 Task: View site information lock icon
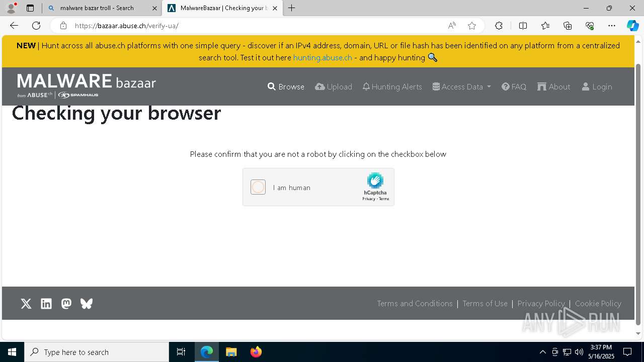pos(63,26)
